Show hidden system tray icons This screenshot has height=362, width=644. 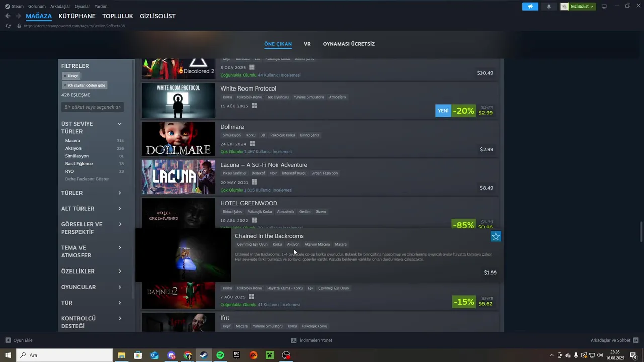click(551, 355)
